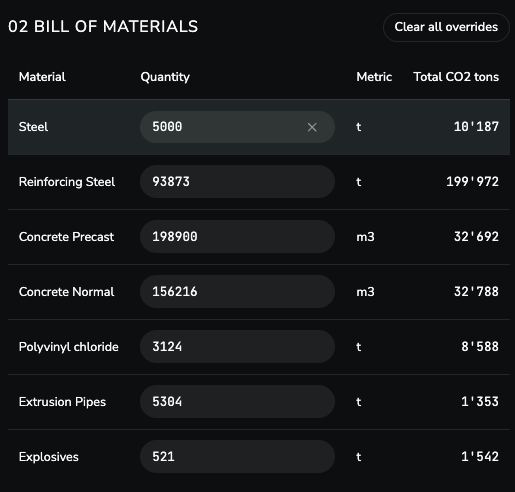
Task: Select the 32'692 CO2 value
Action: pos(476,237)
